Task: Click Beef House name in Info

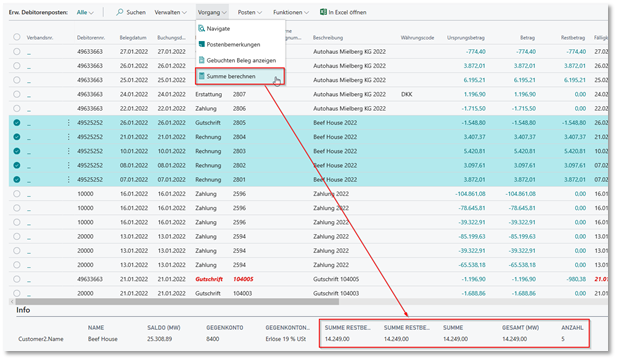Action: [x=103, y=339]
